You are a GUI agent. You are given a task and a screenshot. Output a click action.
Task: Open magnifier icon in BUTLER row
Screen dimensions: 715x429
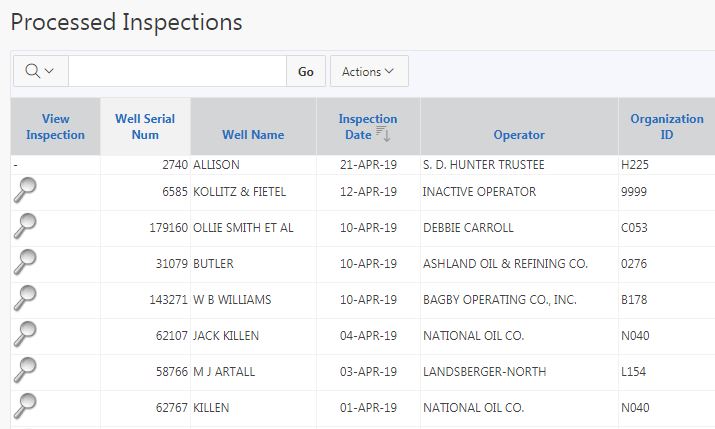tap(25, 262)
